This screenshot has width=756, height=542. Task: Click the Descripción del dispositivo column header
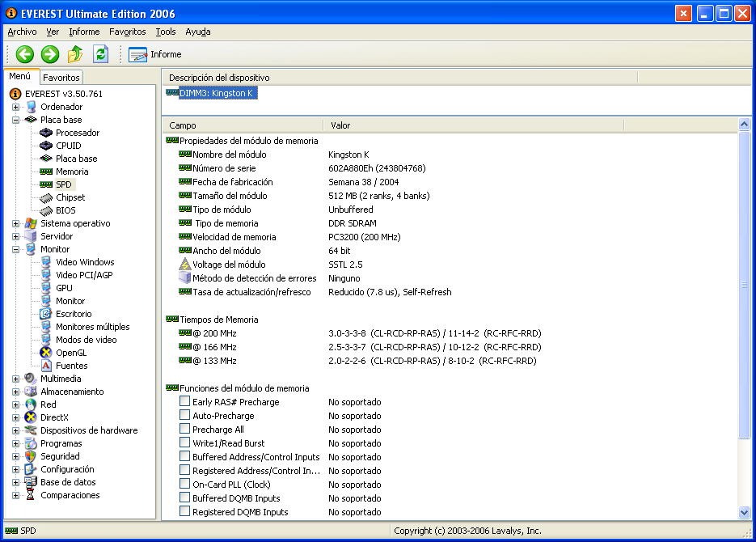point(399,78)
